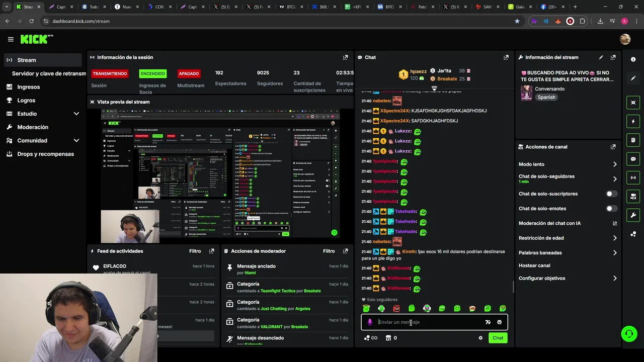
Task: Collapse chat leaderboard with small arrow
Action: [434, 88]
